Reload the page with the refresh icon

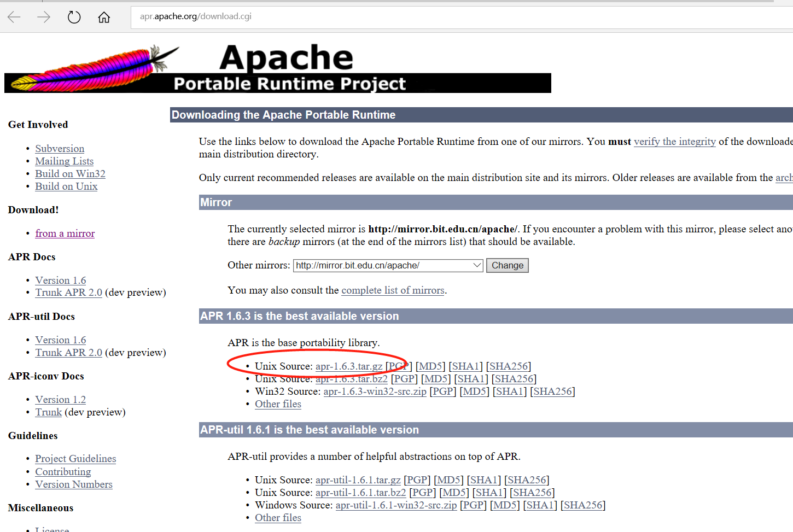coord(74,17)
